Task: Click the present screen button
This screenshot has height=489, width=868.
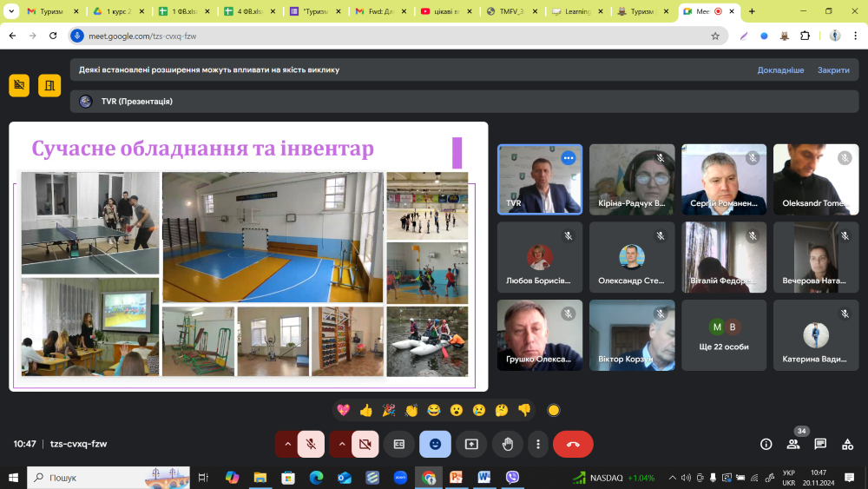Action: click(x=471, y=444)
